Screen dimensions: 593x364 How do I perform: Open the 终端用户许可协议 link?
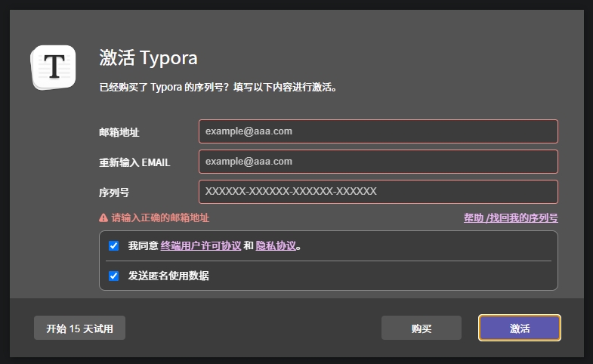point(201,245)
